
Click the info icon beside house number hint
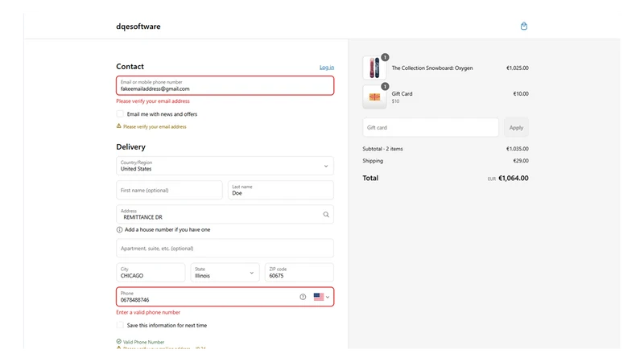(119, 230)
